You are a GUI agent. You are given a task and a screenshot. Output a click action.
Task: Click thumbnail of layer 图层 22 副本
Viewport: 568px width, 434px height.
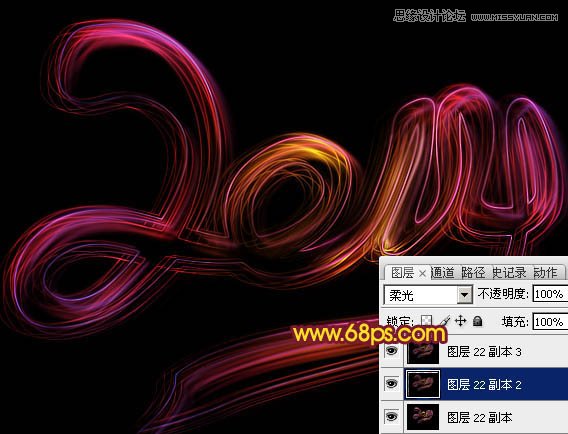[x=423, y=417]
